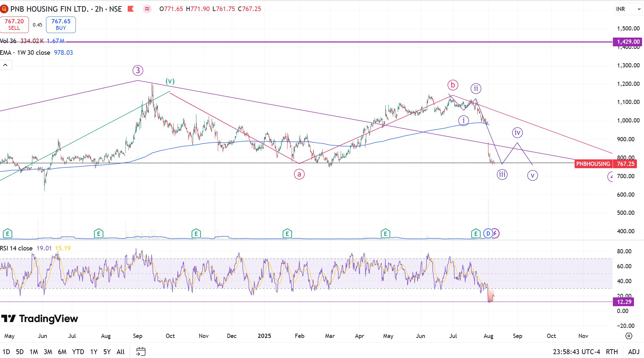
Task: Open timezone menu showing UTC-4
Action: (576, 352)
